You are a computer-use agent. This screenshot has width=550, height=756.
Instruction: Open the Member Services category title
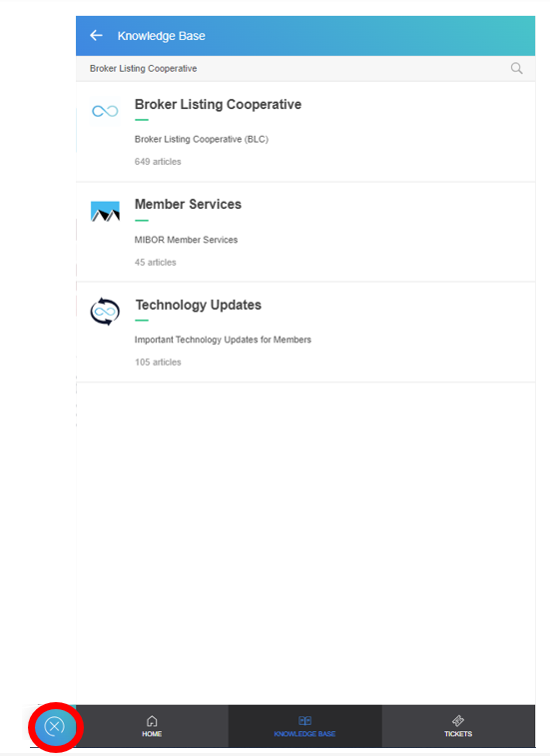click(188, 204)
